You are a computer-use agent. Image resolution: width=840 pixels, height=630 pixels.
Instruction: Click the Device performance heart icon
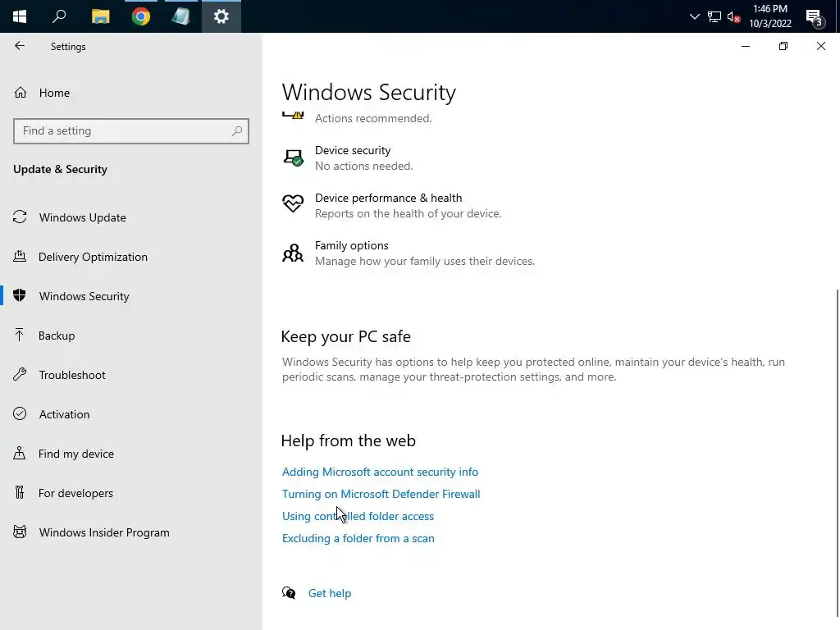point(293,203)
